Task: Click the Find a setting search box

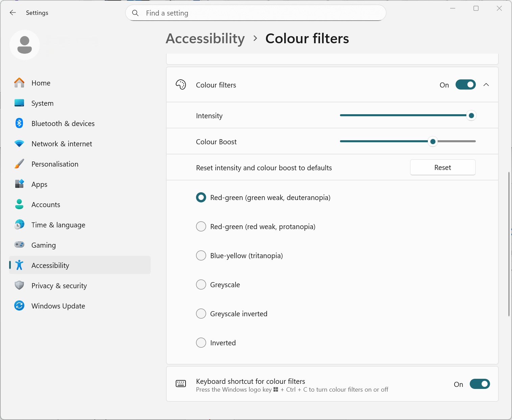Action: click(x=255, y=13)
